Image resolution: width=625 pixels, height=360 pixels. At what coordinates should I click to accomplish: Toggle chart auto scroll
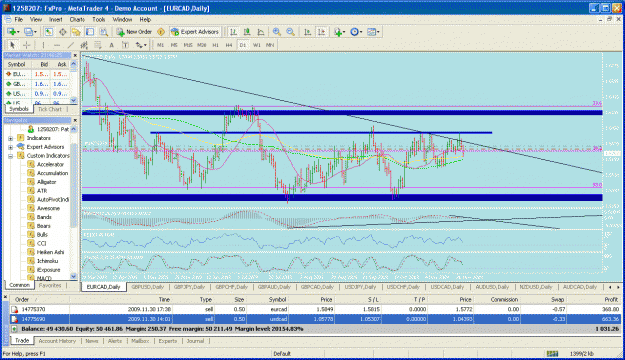point(307,32)
